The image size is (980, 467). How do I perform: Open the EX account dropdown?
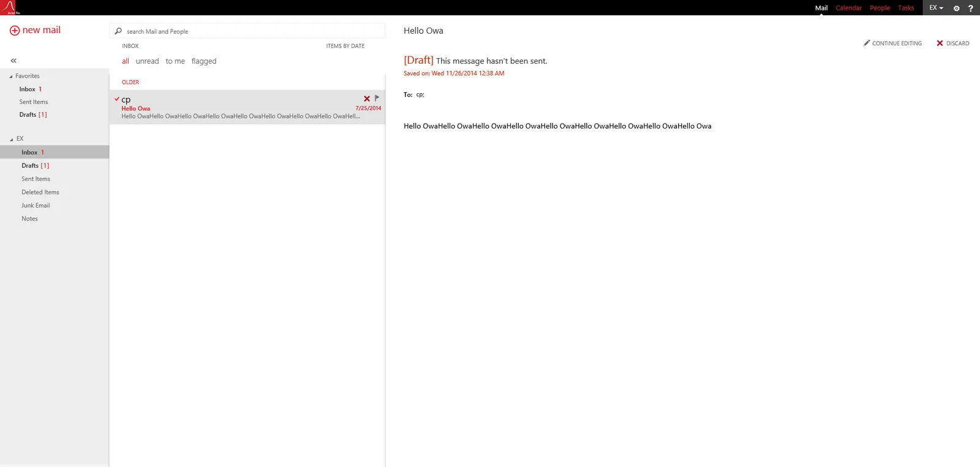pyautogui.click(x=936, y=8)
